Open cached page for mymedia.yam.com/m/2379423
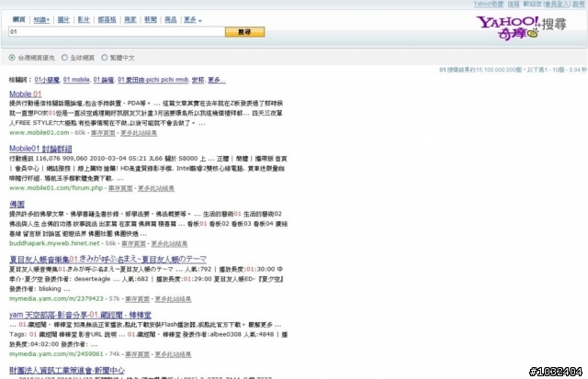The image size is (588, 379). click(x=137, y=299)
